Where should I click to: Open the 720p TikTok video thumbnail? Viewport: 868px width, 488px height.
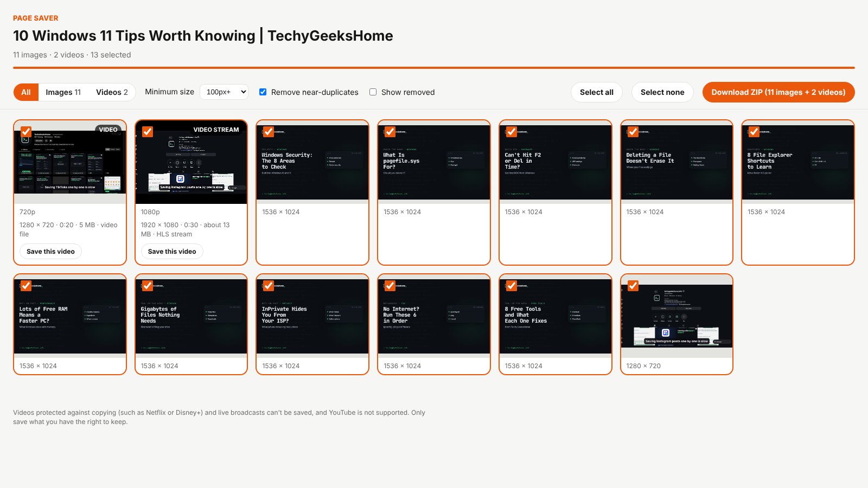coord(70,162)
